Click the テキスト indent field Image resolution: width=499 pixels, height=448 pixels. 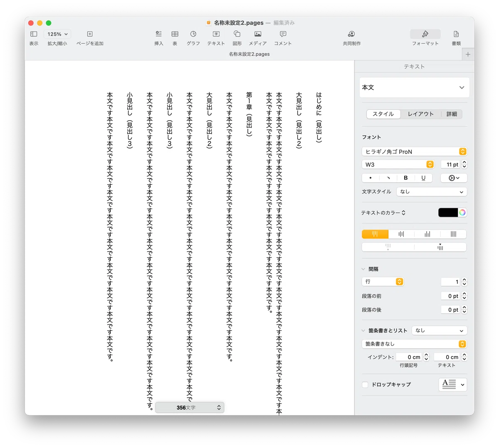pyautogui.click(x=447, y=357)
